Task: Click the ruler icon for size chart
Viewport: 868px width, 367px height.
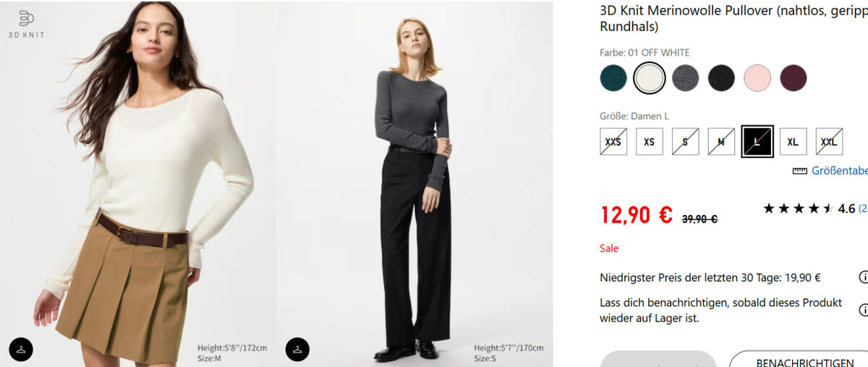Action: pos(799,171)
